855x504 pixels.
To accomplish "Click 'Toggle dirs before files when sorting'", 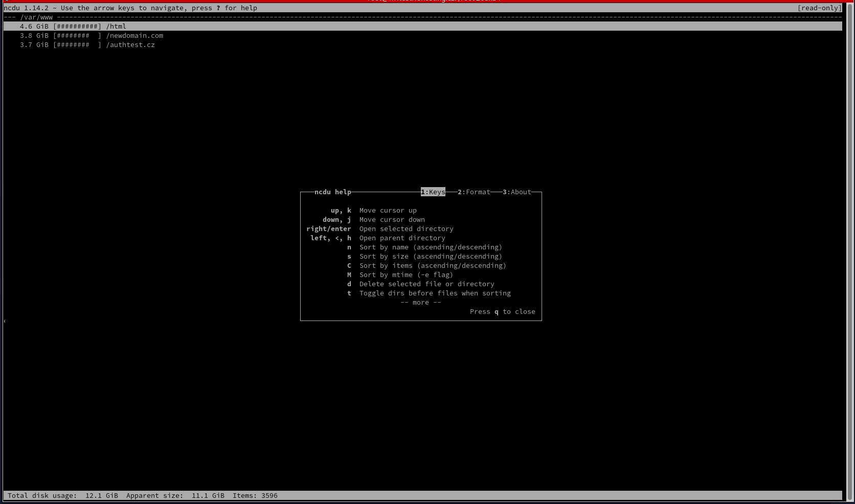I will 435,293.
